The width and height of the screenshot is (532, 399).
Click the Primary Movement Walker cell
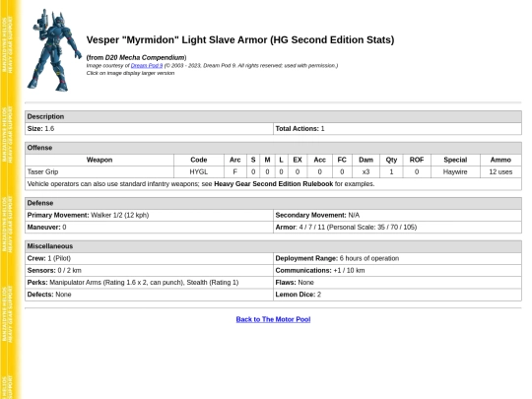click(x=149, y=215)
